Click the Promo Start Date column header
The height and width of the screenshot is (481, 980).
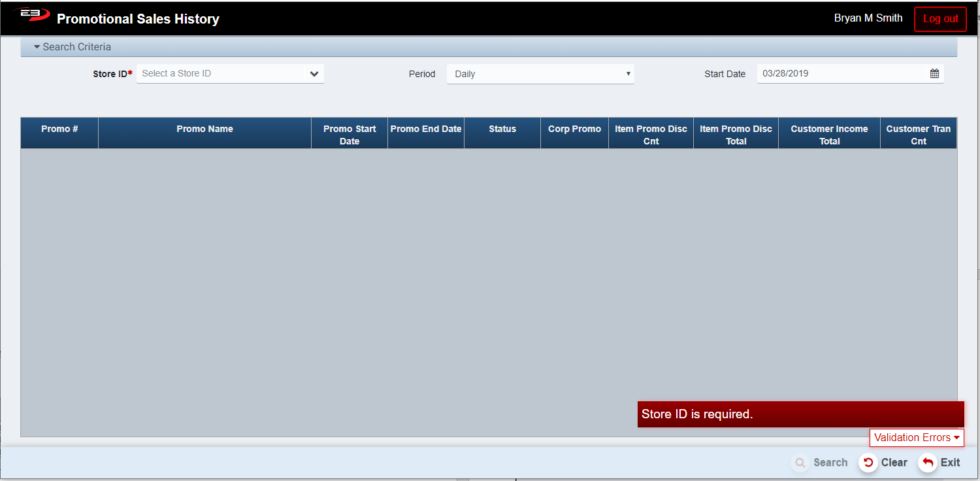pos(350,135)
